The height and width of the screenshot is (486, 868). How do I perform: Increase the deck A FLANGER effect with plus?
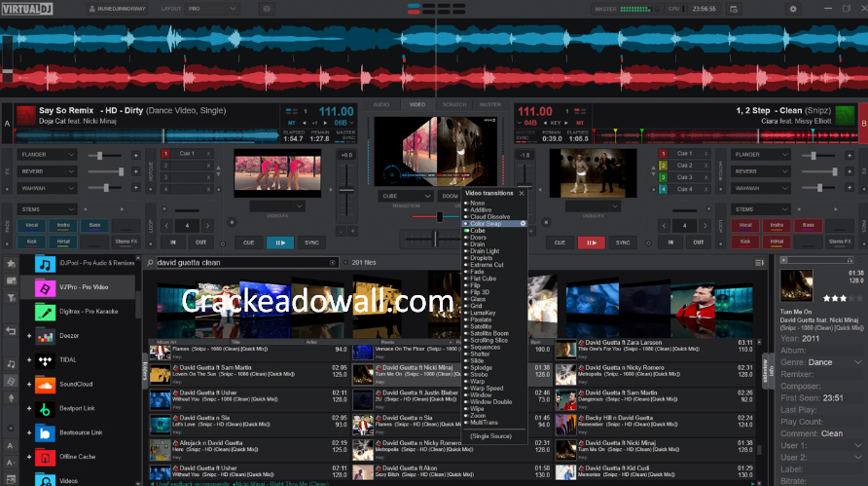coord(135,155)
